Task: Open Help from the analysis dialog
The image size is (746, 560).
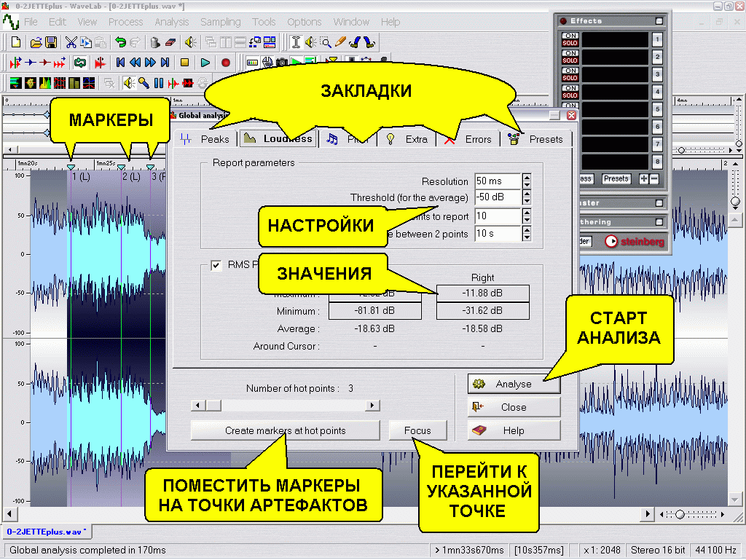Action: coord(514,430)
